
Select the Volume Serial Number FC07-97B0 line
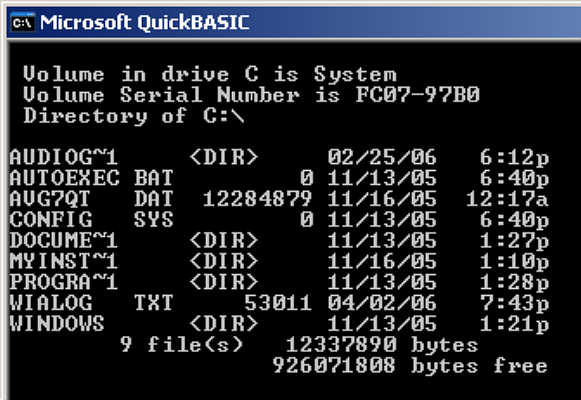coord(251,95)
